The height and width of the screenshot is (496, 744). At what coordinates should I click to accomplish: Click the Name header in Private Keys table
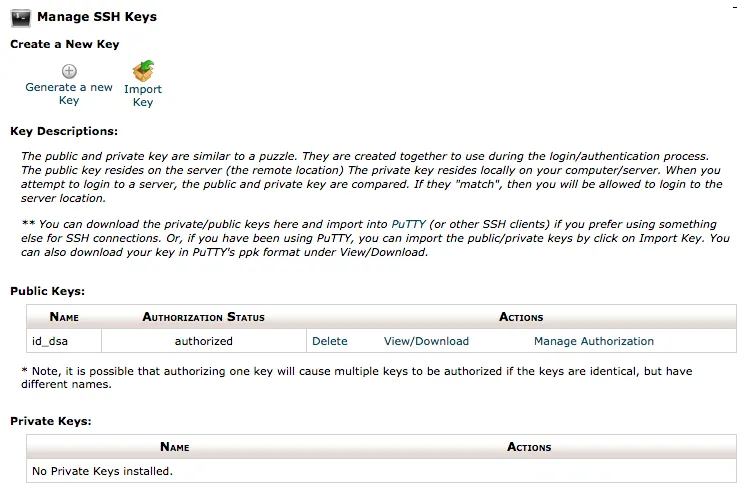pos(175,447)
